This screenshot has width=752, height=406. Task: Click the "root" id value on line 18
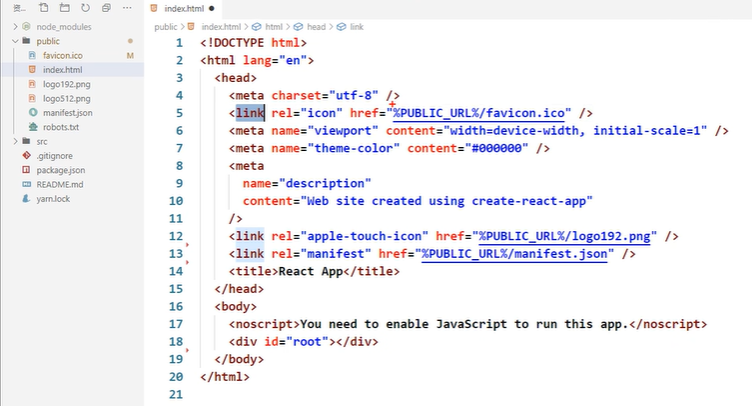pyautogui.click(x=307, y=342)
